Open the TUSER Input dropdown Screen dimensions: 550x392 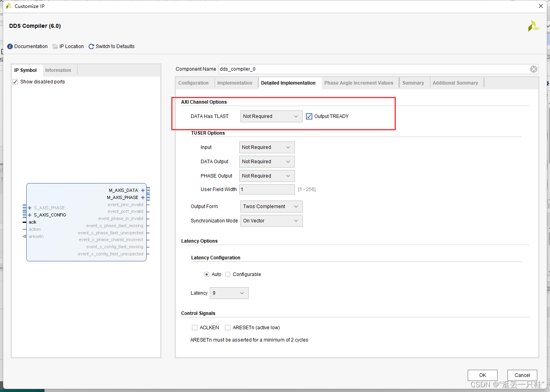267,147
